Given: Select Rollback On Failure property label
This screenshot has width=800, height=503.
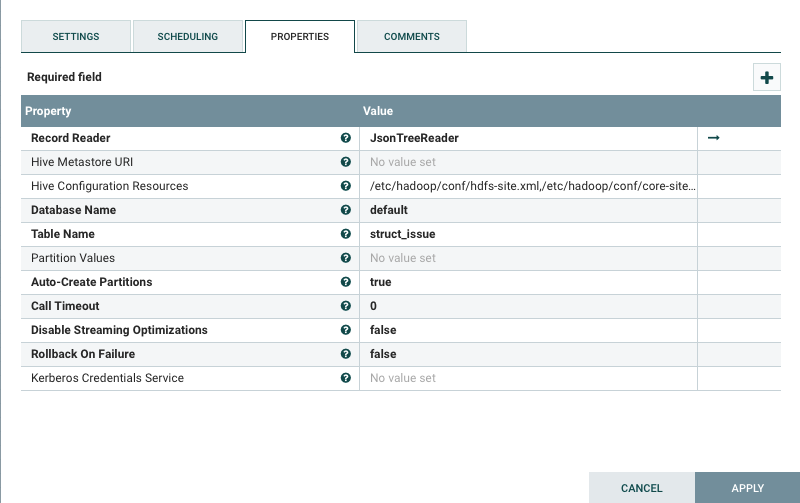Looking at the screenshot, I should click(x=83, y=354).
